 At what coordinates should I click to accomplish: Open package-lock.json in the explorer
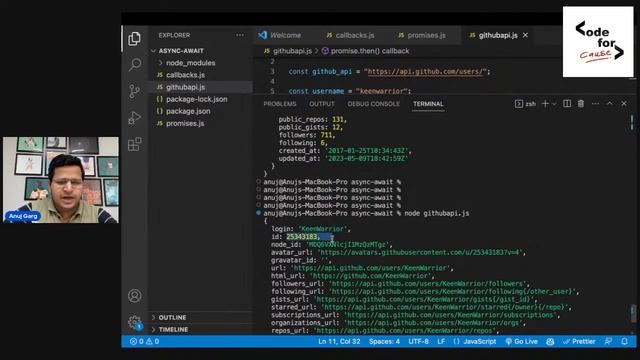click(x=196, y=99)
